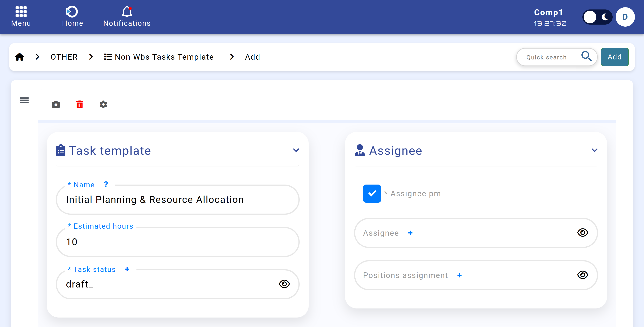Open the Menu grid icon
Screen dimensions: 644x327
point(21,12)
